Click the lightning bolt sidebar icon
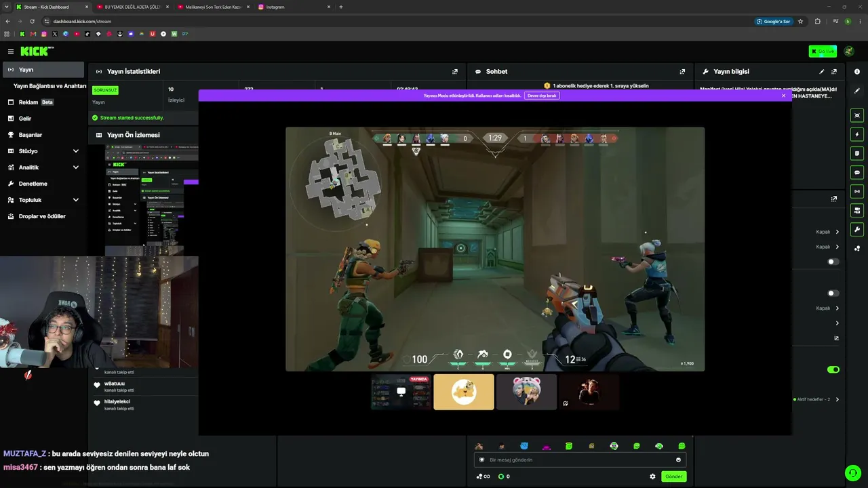Viewport: 868px width, 488px height. (x=857, y=134)
